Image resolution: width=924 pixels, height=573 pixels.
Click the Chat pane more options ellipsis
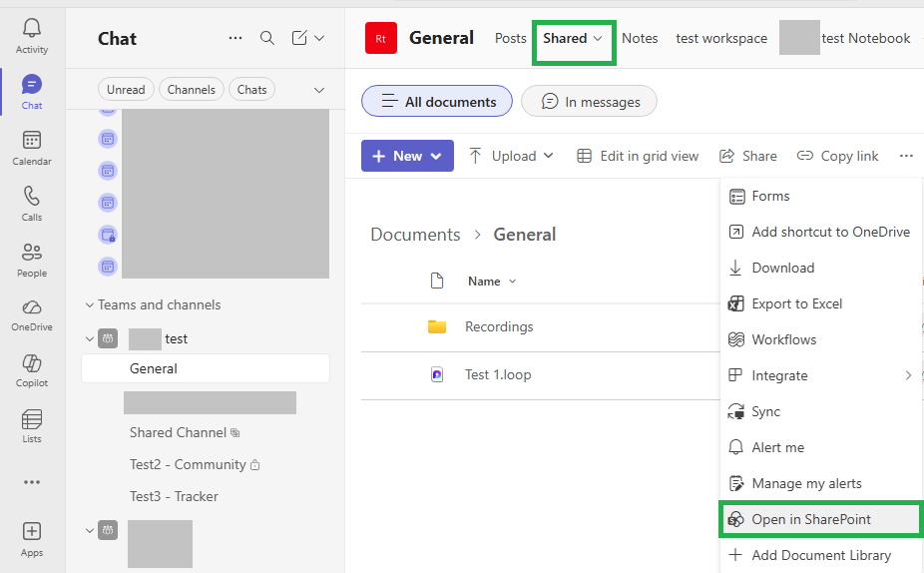coord(235,38)
